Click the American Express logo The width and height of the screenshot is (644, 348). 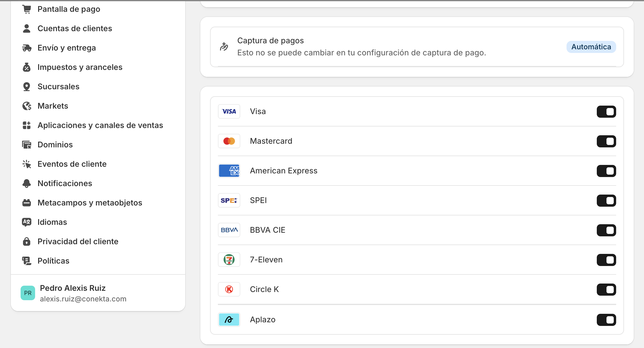point(229,171)
